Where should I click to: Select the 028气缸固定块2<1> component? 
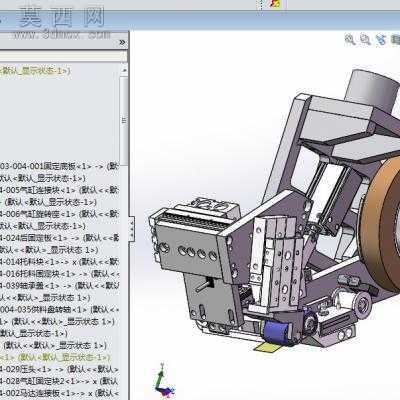click(x=59, y=381)
